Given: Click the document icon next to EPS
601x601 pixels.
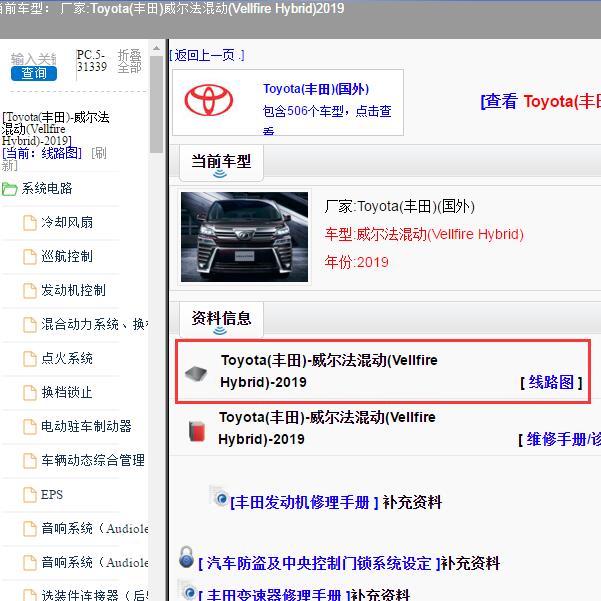Looking at the screenshot, I should (x=30, y=495).
